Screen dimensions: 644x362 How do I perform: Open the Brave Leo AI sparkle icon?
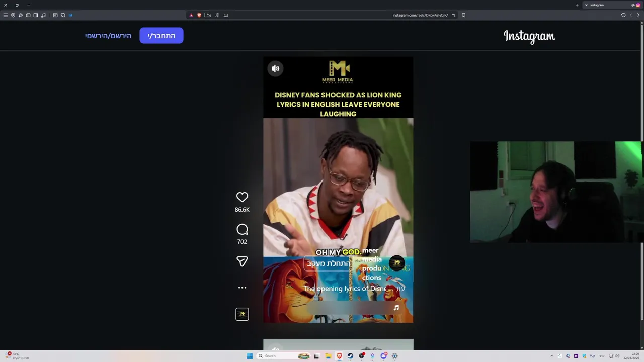(21, 15)
